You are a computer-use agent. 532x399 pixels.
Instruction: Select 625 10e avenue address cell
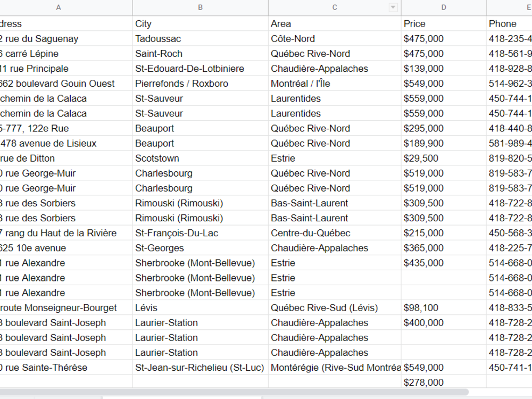(x=66, y=248)
